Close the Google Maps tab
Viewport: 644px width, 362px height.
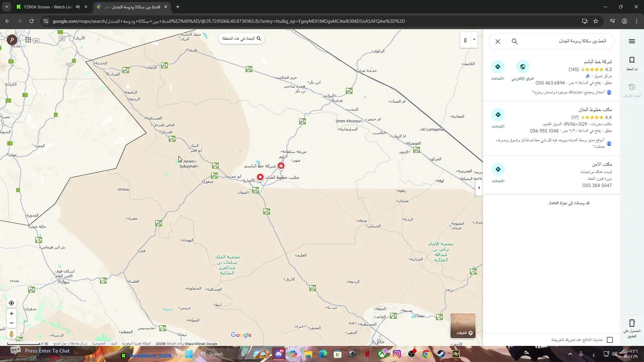(x=166, y=7)
